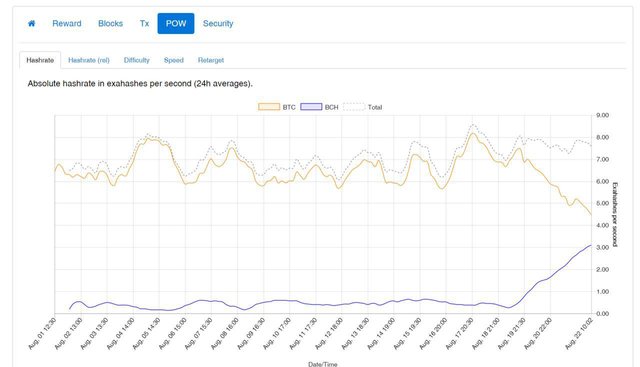The height and width of the screenshot is (367, 640).
Task: Select the active POW tab
Action: click(176, 23)
